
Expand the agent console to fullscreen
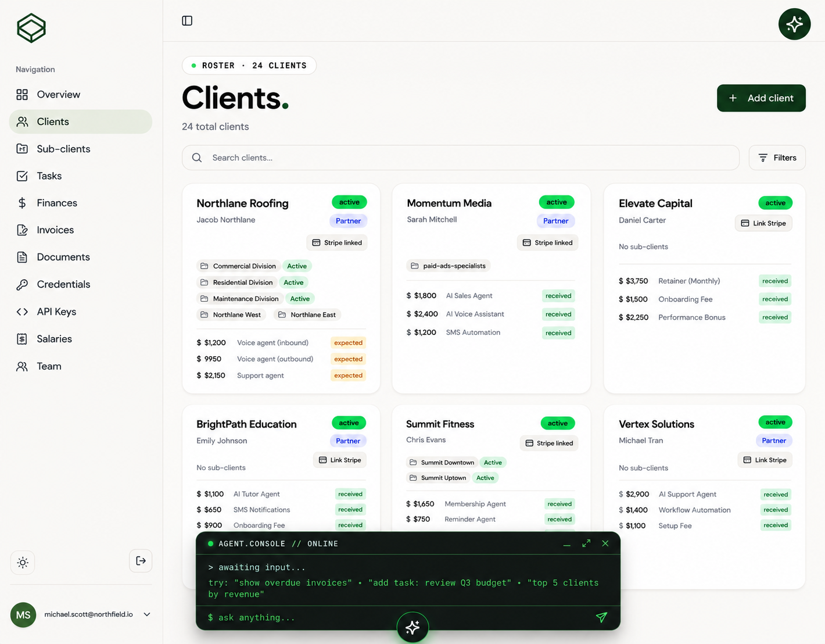(586, 543)
